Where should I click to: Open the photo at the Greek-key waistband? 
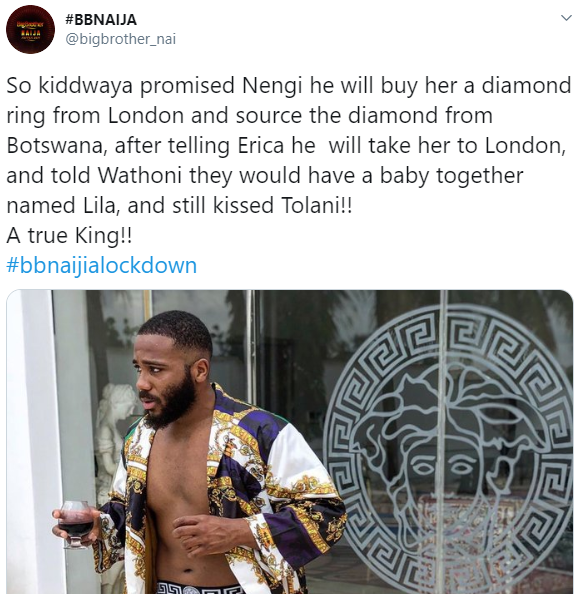tap(200, 588)
